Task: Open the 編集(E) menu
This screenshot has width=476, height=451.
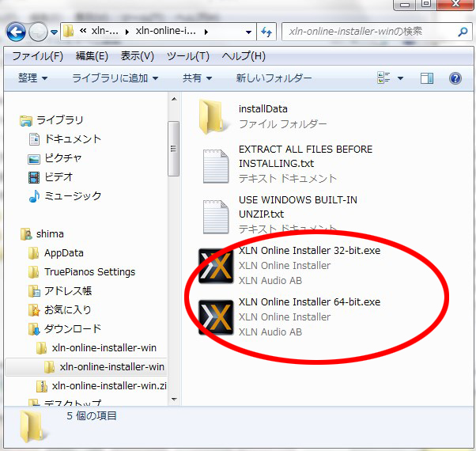Action: [x=92, y=56]
